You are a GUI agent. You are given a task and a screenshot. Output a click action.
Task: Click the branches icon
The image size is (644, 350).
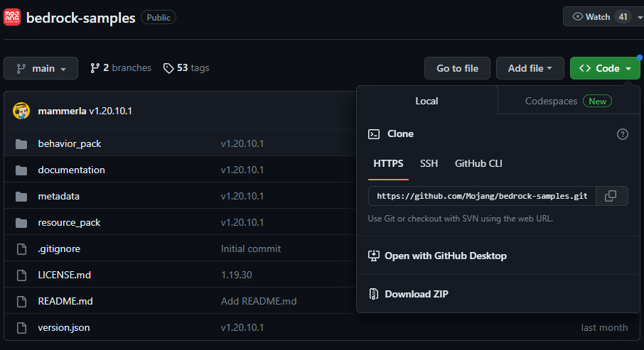tap(95, 68)
